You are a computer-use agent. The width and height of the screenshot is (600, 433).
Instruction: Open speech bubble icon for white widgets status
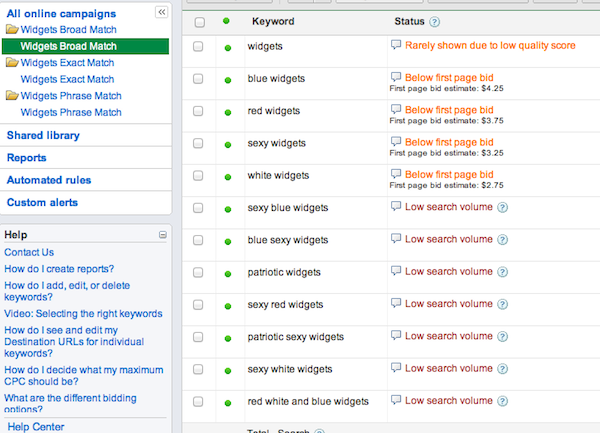(x=396, y=174)
